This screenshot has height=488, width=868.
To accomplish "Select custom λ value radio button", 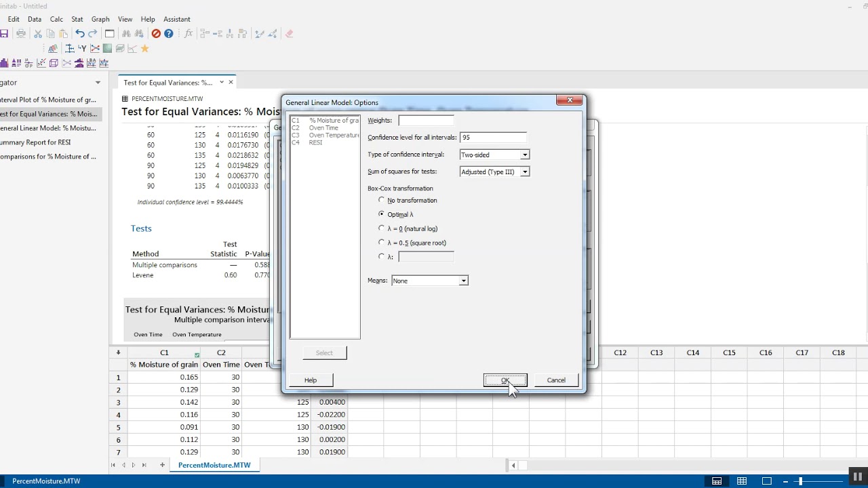I will (x=381, y=256).
